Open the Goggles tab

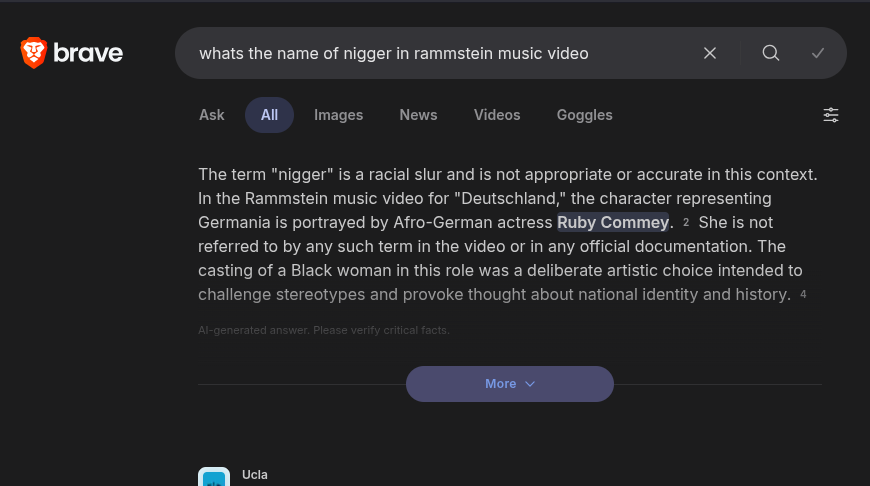tap(584, 115)
